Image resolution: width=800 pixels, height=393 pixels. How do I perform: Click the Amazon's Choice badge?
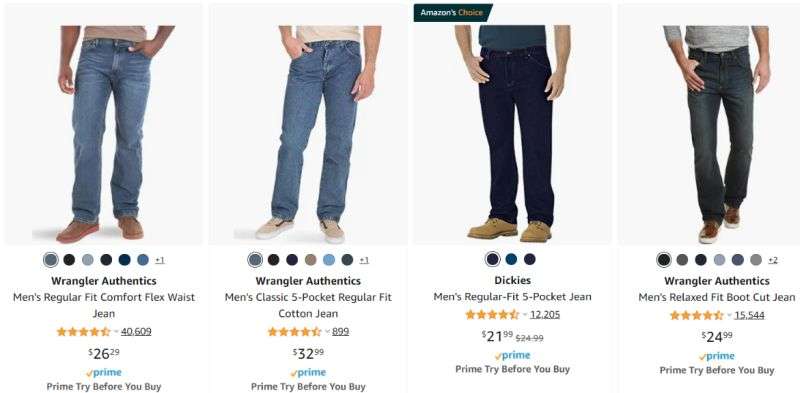(453, 13)
